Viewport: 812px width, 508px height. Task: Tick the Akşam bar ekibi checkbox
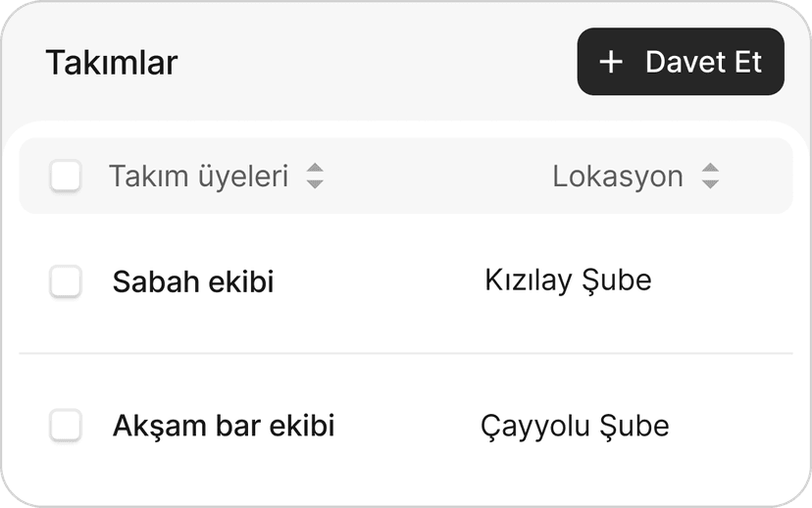pyautogui.click(x=66, y=426)
